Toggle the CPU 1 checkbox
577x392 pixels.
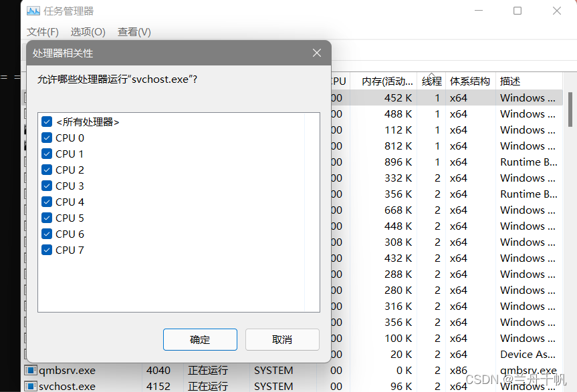click(x=47, y=154)
